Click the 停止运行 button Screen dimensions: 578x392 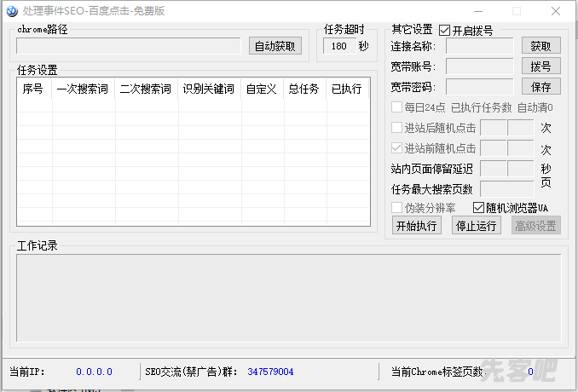(475, 226)
